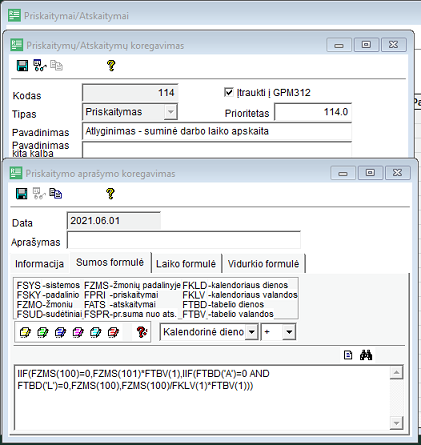421x445 pixels.
Task: Open the Laiko formulė tab
Action: [x=186, y=264]
